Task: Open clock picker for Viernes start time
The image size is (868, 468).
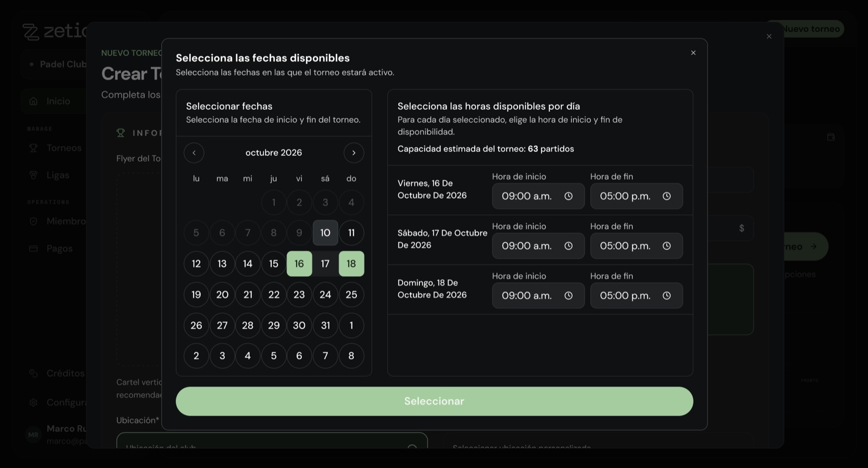Action: [569, 196]
